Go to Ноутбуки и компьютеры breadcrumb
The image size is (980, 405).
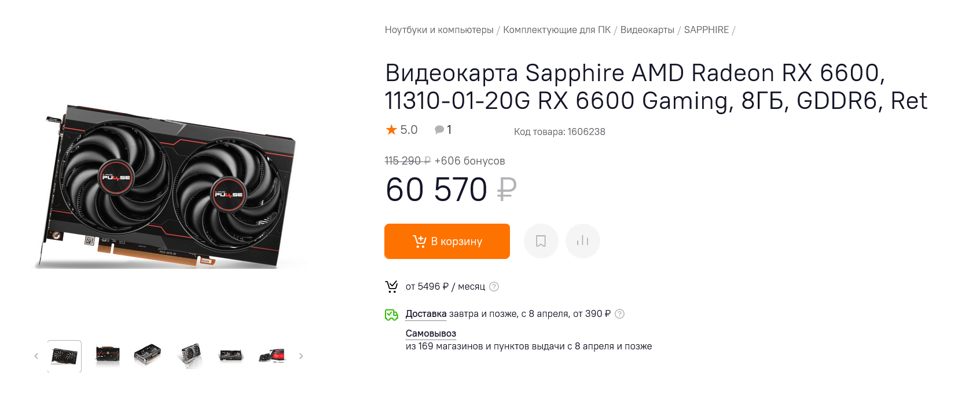click(439, 30)
